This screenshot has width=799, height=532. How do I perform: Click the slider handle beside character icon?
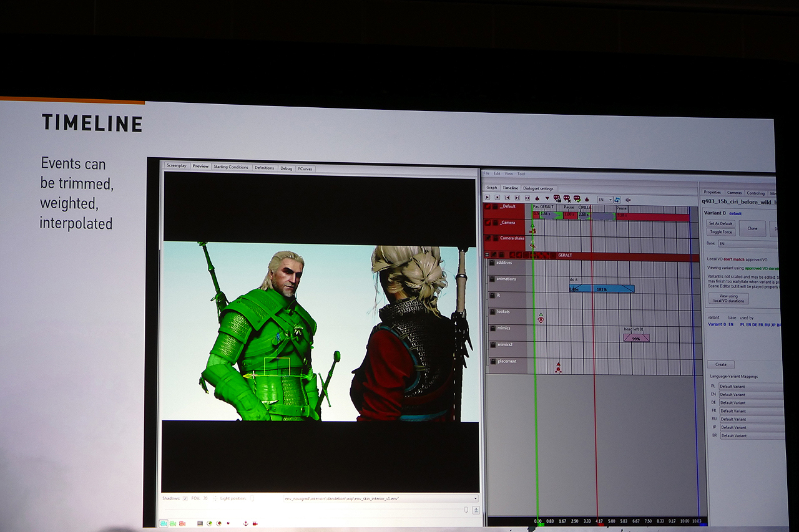[x=466, y=510]
